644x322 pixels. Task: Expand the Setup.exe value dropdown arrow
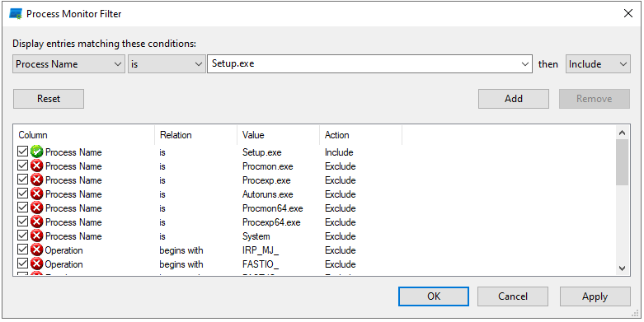tap(525, 64)
